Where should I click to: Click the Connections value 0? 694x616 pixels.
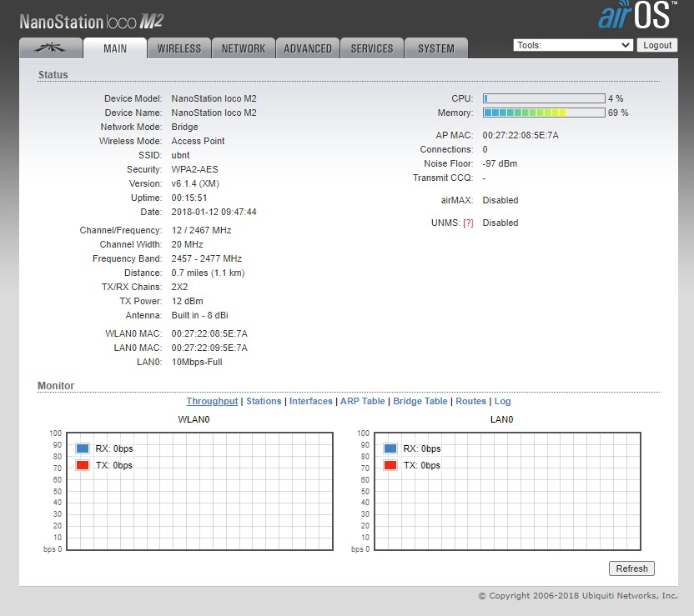pyautogui.click(x=485, y=149)
